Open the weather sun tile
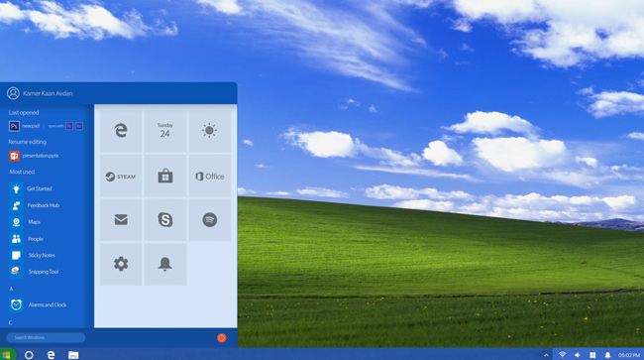This screenshot has width=644, height=360. tap(209, 131)
